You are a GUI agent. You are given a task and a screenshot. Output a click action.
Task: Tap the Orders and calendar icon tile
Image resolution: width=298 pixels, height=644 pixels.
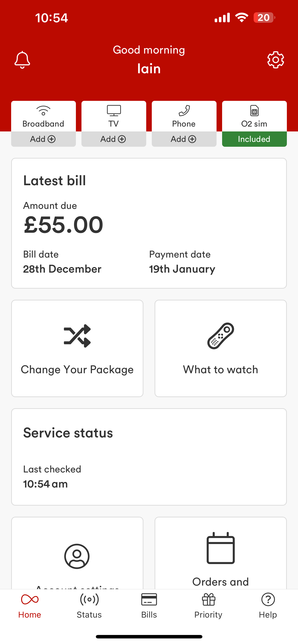[x=221, y=553]
